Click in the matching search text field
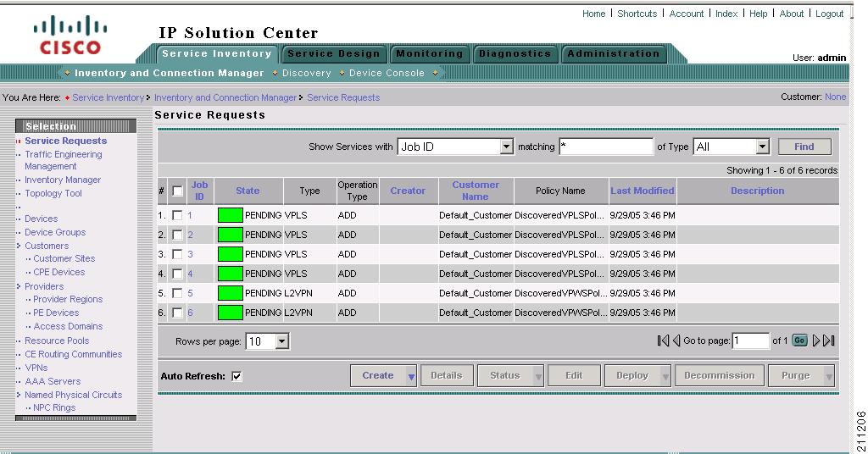Image resolution: width=868 pixels, height=454 pixels. tap(606, 147)
